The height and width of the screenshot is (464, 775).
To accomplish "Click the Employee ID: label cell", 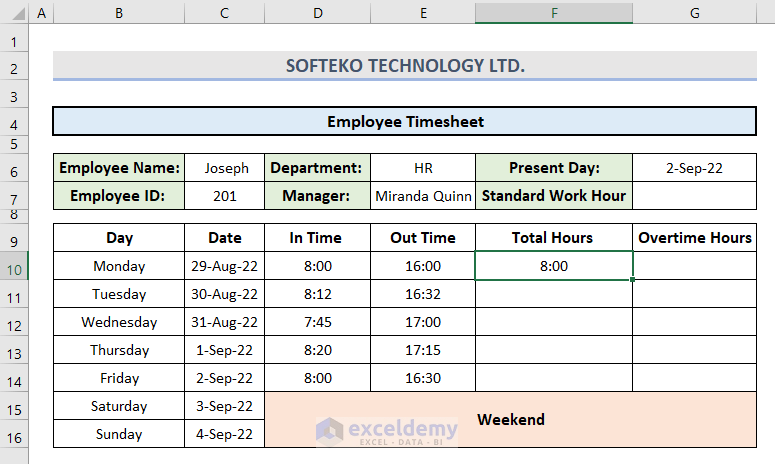I will point(119,196).
